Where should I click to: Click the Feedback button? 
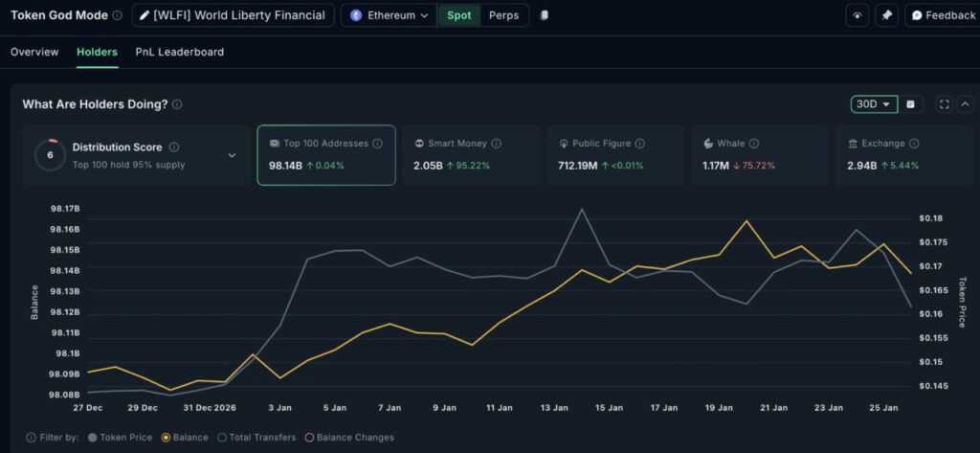[x=943, y=15]
